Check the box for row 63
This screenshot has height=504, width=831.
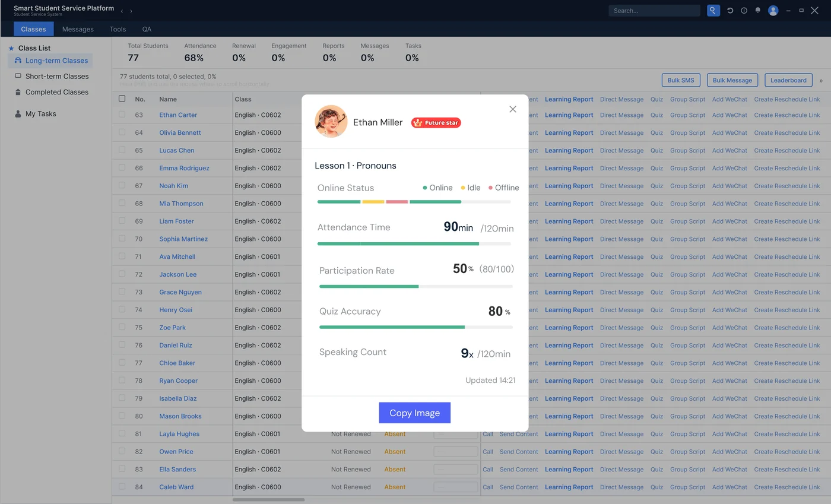coord(122,114)
